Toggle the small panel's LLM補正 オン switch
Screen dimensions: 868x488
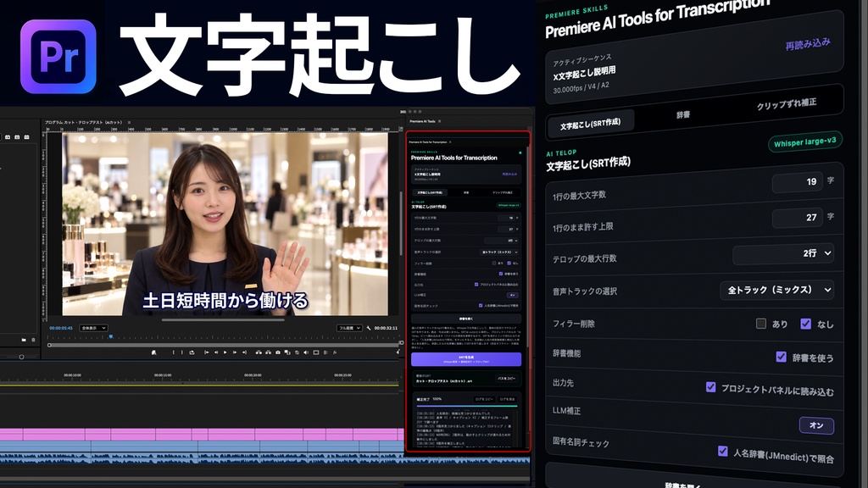point(513,296)
